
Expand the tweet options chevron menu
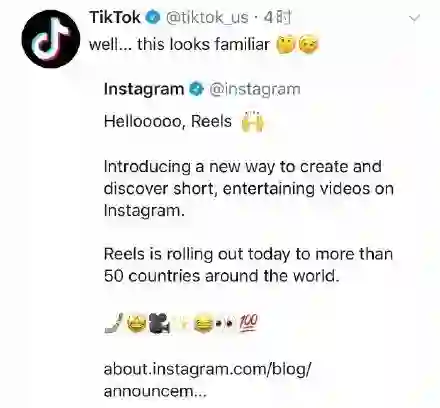414,18
